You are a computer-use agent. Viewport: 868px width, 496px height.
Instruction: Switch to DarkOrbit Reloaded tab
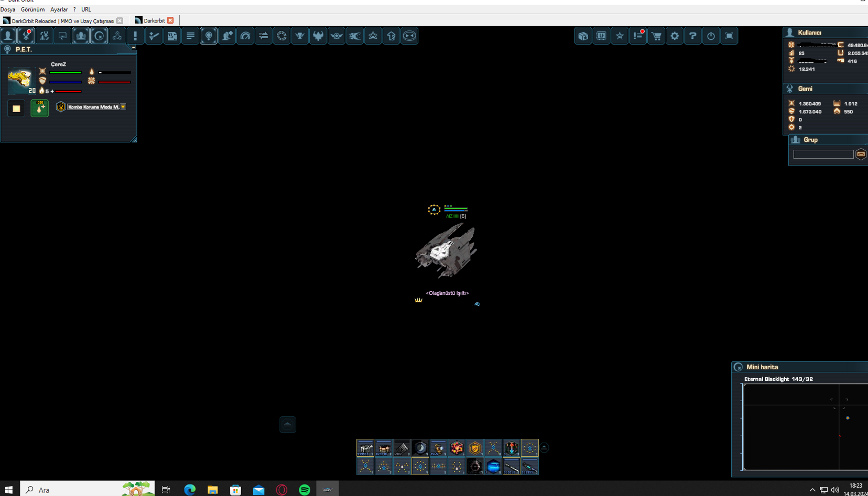click(x=63, y=21)
